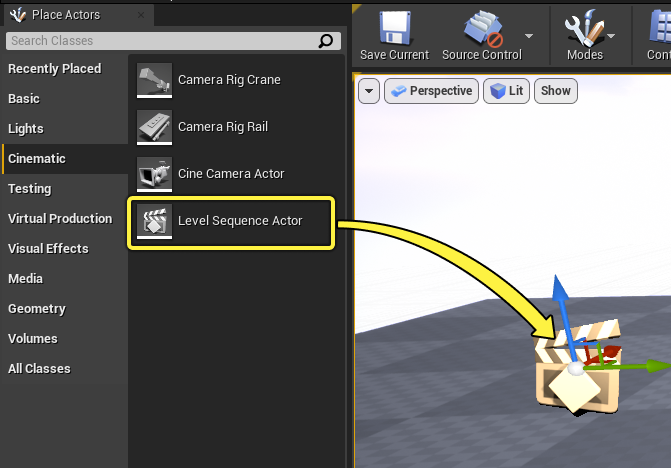Click the Camera Rig Crane thumbnail icon
This screenshot has width=671, height=468.
click(x=154, y=80)
